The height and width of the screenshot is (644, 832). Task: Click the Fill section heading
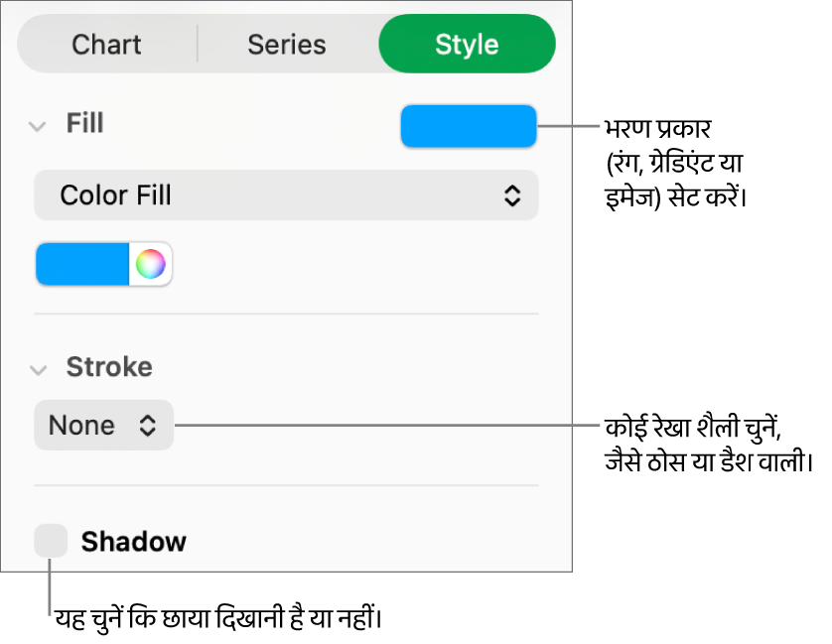(x=84, y=124)
